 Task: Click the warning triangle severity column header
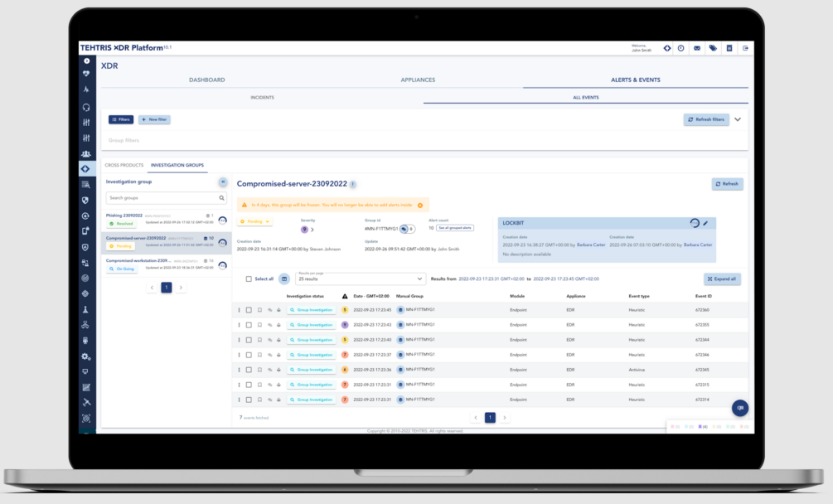coord(345,296)
